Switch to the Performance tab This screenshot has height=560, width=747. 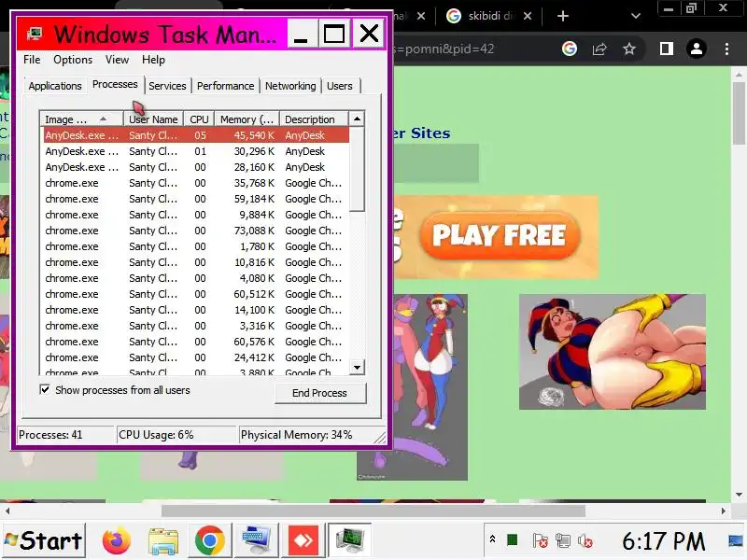click(225, 86)
